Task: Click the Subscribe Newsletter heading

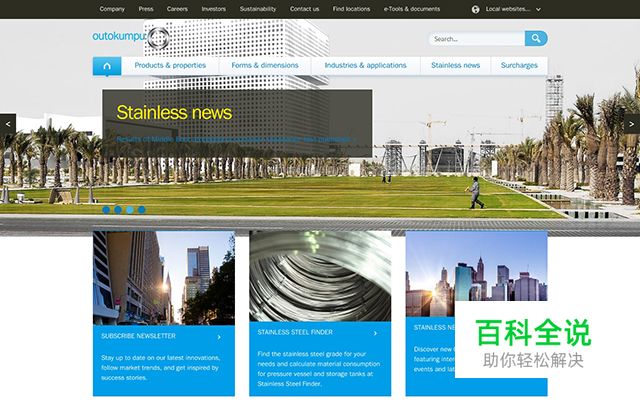Action: 138,336
